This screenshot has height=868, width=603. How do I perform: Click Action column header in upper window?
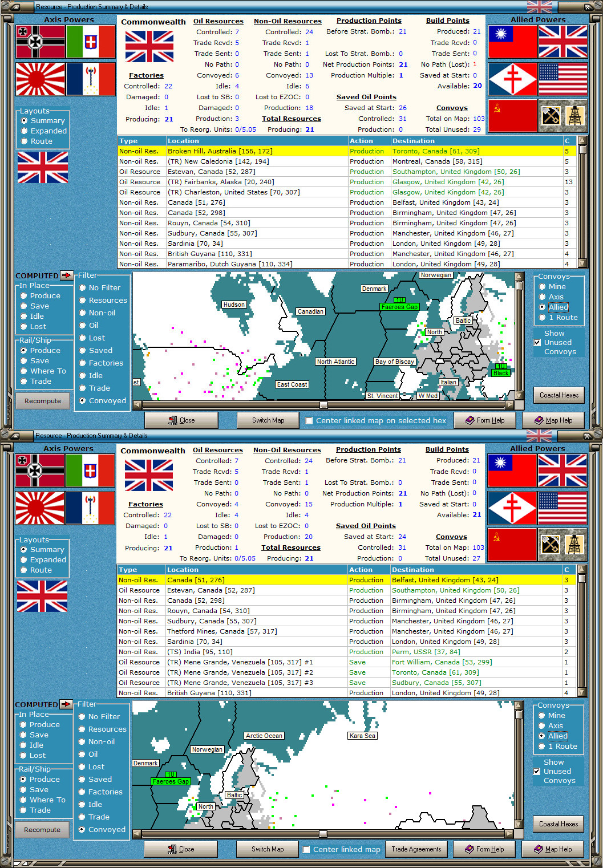pyautogui.click(x=370, y=141)
